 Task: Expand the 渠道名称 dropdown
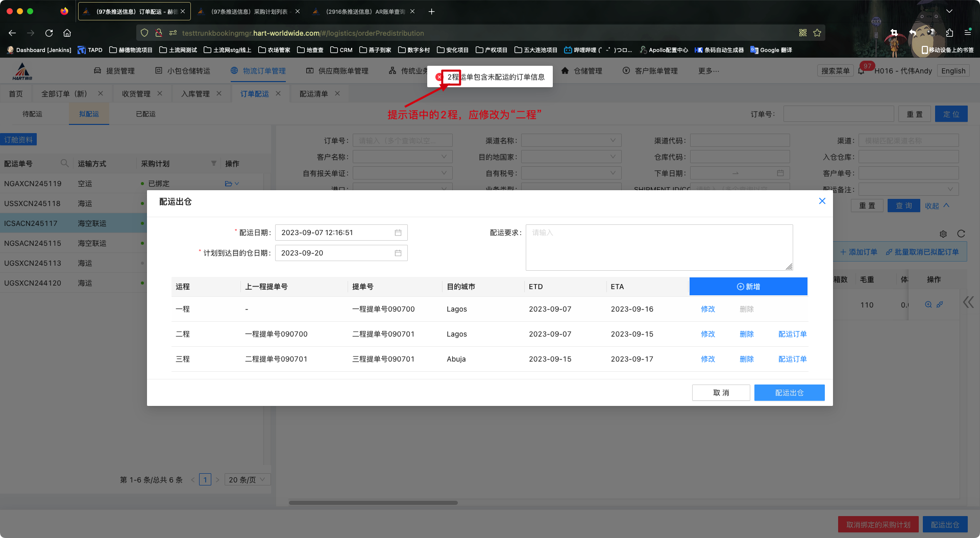click(x=571, y=141)
